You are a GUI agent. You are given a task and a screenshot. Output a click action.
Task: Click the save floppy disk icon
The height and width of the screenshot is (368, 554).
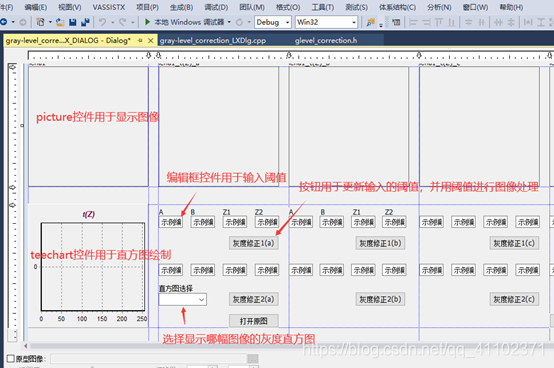72,22
